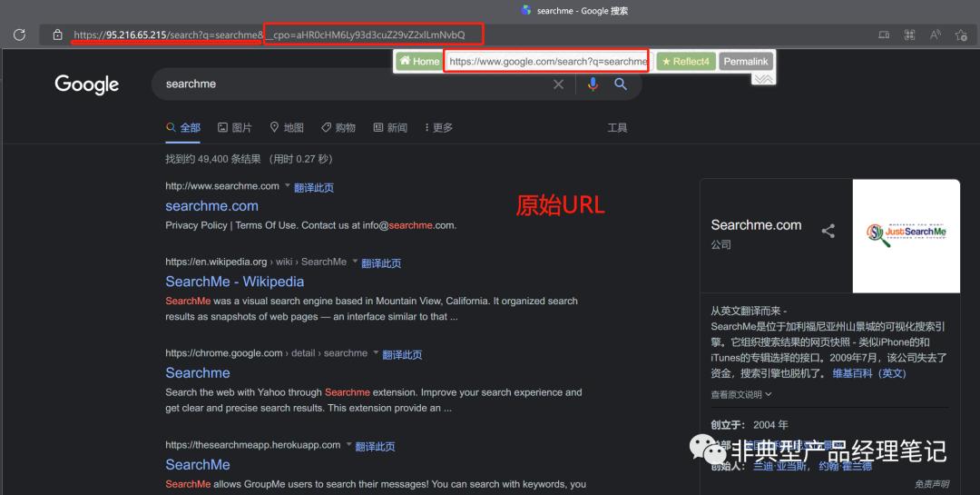Screen dimensions: 980x495
Task: Click the browser reload icon
Action: tap(19, 35)
